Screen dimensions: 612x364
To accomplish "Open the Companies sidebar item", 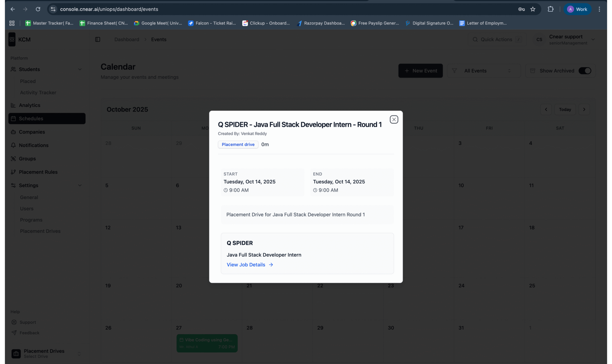I will click(32, 132).
